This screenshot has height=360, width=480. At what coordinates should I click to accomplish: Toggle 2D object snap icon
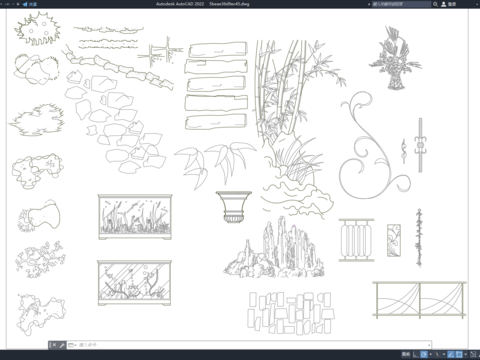click(459, 354)
